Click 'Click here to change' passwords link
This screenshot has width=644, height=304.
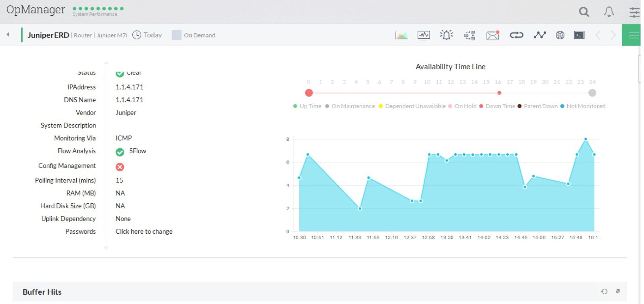(x=144, y=232)
